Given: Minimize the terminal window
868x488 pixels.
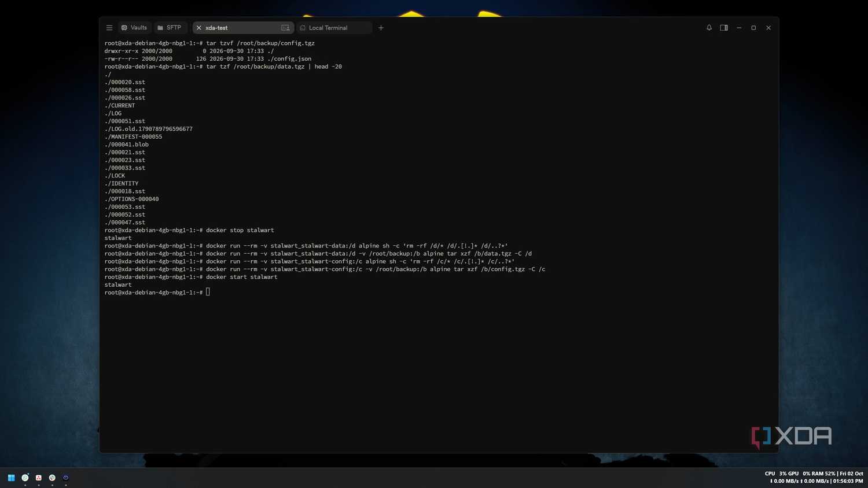Looking at the screenshot, I should 739,28.
